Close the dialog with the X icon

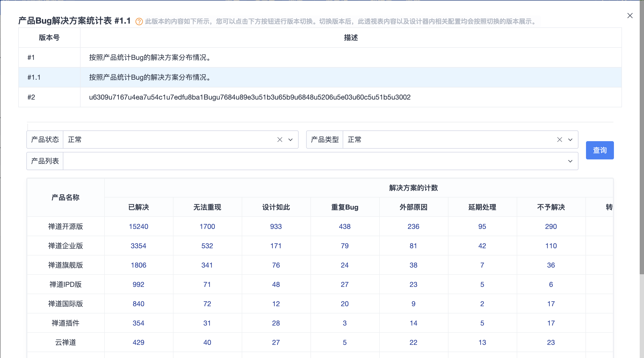(630, 16)
